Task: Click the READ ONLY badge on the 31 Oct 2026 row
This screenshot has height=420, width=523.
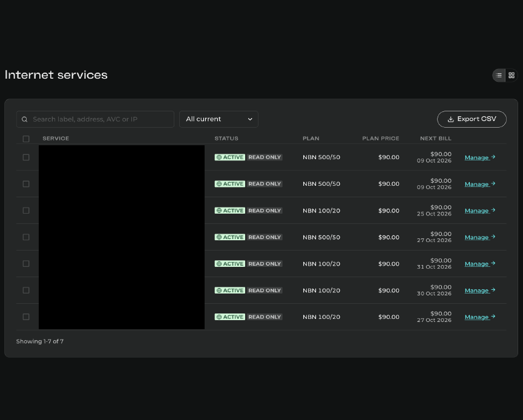Action: [265, 263]
